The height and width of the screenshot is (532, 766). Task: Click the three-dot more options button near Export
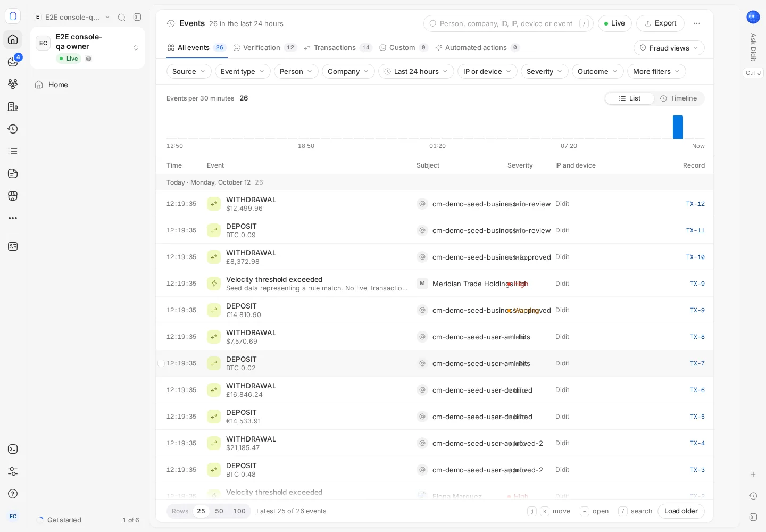pyautogui.click(x=697, y=23)
